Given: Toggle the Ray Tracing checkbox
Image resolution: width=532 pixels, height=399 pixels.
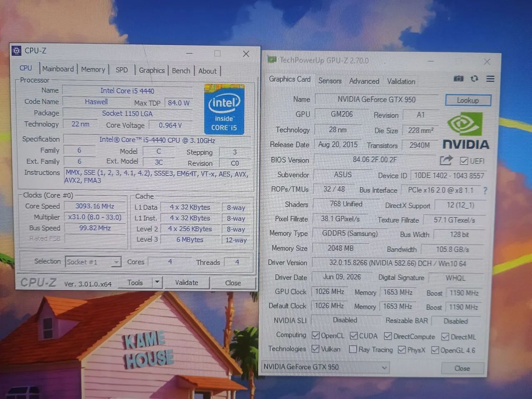Looking at the screenshot, I should pos(353,349).
